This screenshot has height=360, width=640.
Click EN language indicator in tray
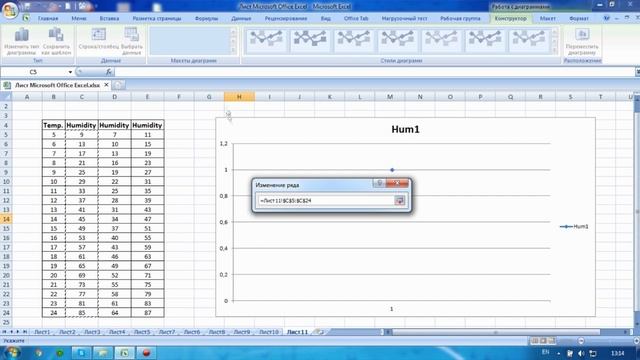(x=546, y=352)
